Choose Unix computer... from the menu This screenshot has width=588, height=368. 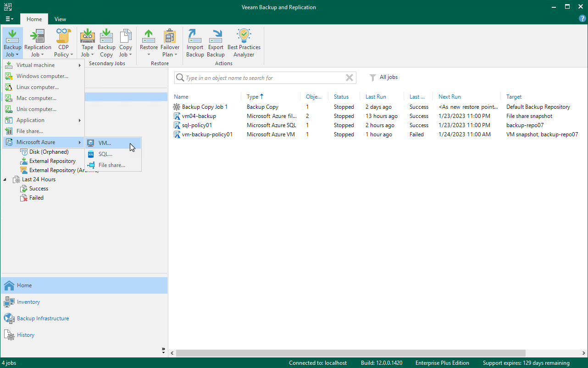(44, 109)
